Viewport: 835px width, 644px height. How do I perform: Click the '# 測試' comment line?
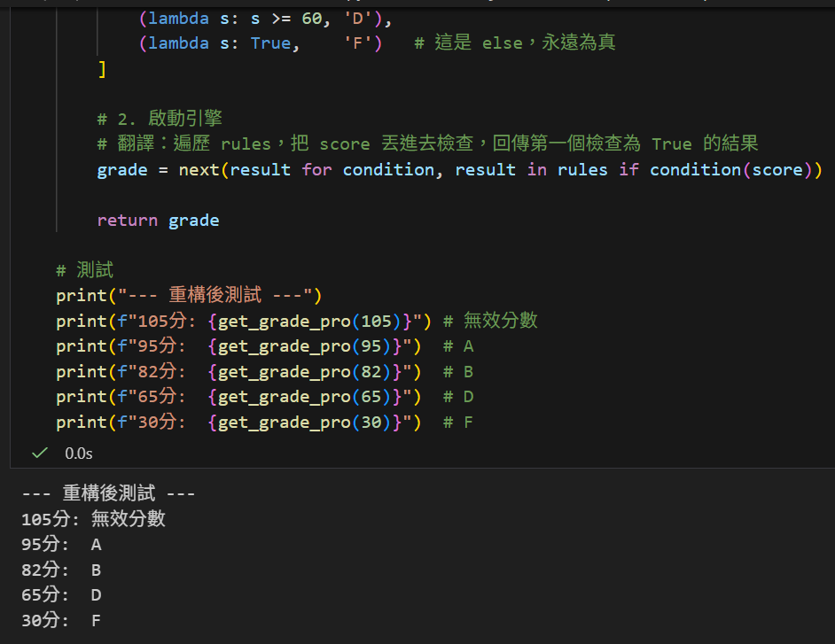(x=85, y=270)
